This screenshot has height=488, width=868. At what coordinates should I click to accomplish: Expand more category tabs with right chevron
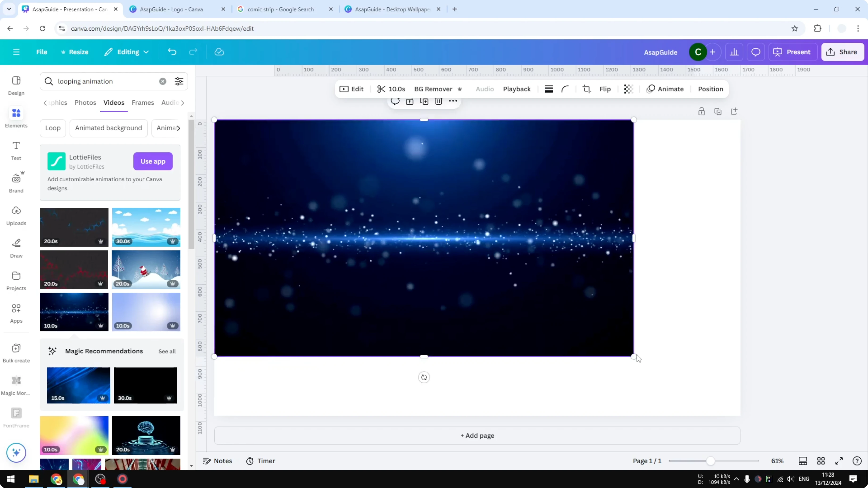click(183, 103)
